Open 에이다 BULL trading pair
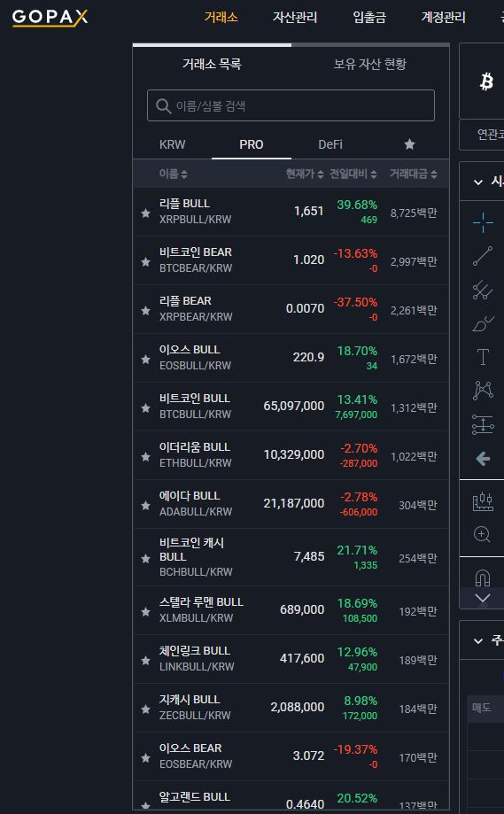Screen dimensions: 504x814 291,505
